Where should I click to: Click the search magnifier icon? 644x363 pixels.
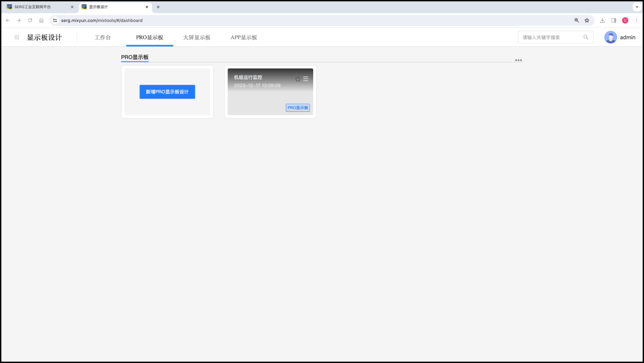coord(586,37)
